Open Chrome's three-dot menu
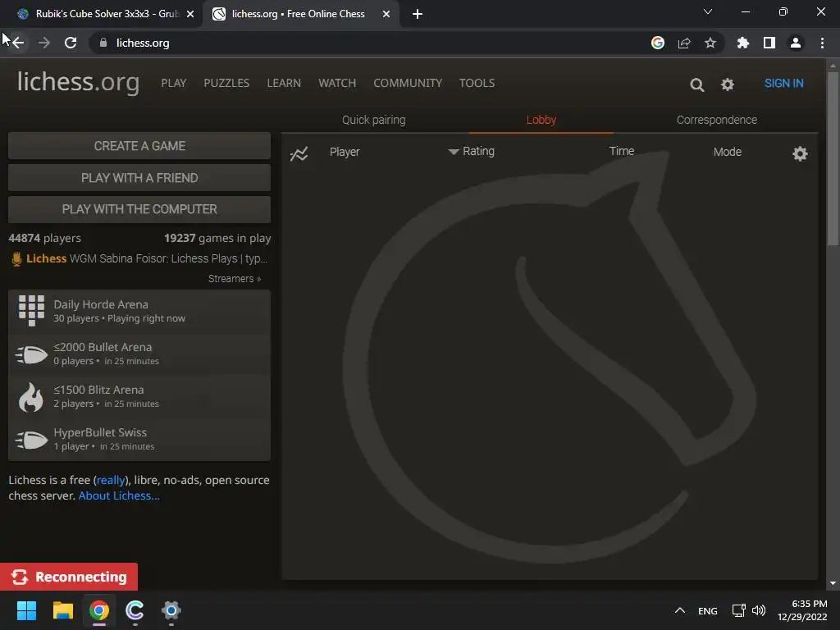The width and height of the screenshot is (840, 630). point(822,43)
